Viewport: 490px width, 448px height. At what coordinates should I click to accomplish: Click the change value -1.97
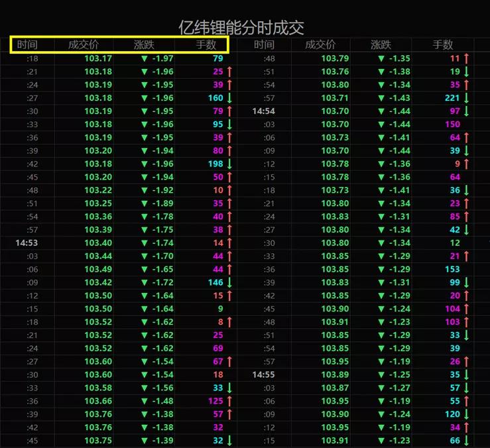click(x=163, y=58)
